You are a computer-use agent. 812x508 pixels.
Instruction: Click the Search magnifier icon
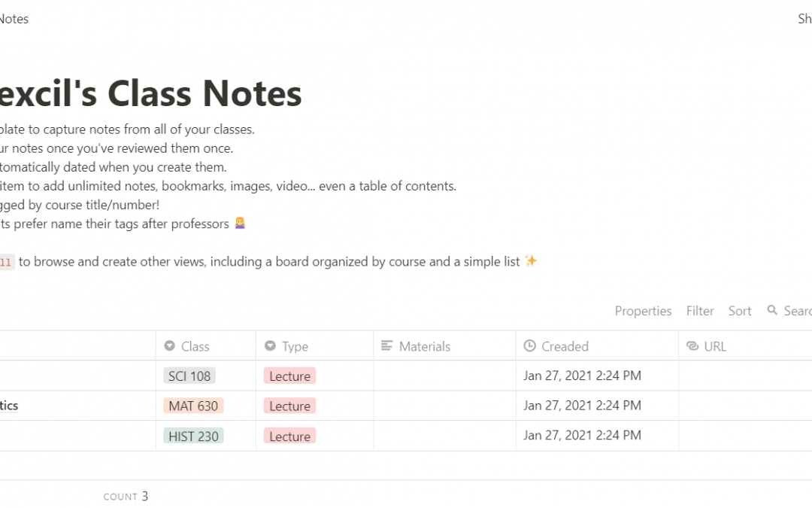click(x=771, y=310)
